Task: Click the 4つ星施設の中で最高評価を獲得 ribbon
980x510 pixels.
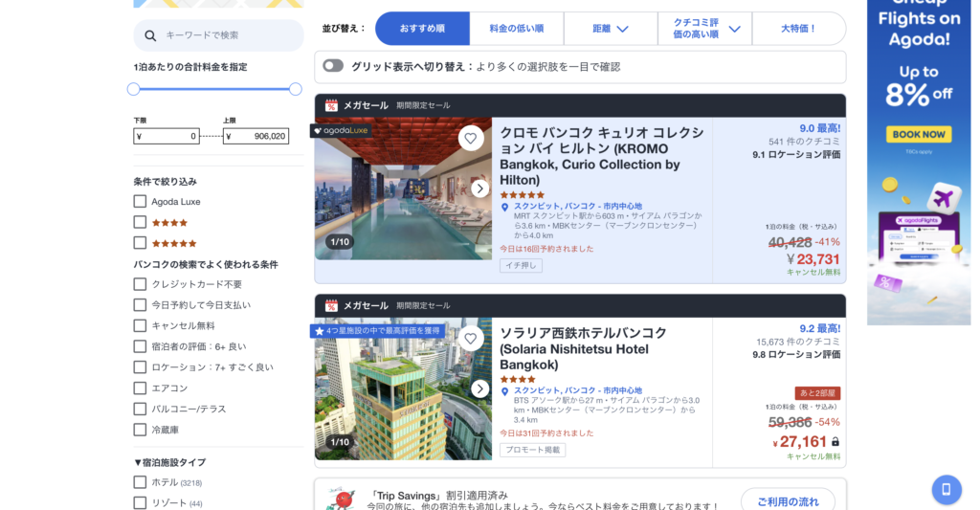Action: [377, 331]
